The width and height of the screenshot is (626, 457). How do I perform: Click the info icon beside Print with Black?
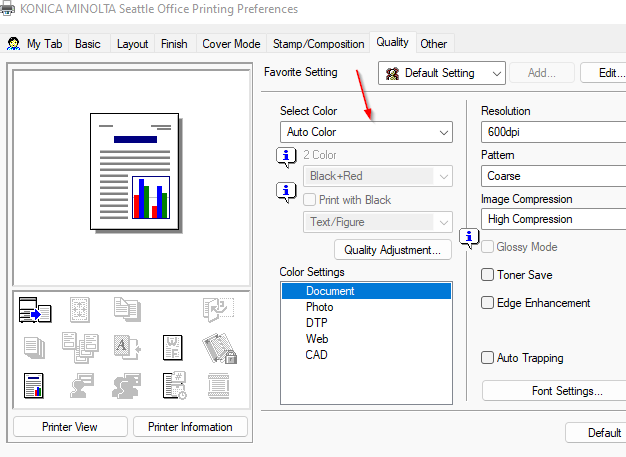286,192
